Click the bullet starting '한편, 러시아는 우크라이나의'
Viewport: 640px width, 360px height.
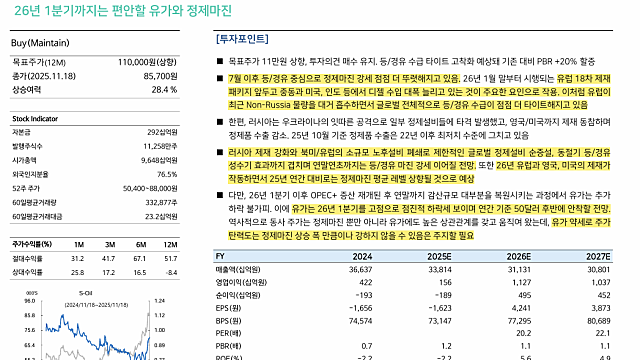coord(419,129)
